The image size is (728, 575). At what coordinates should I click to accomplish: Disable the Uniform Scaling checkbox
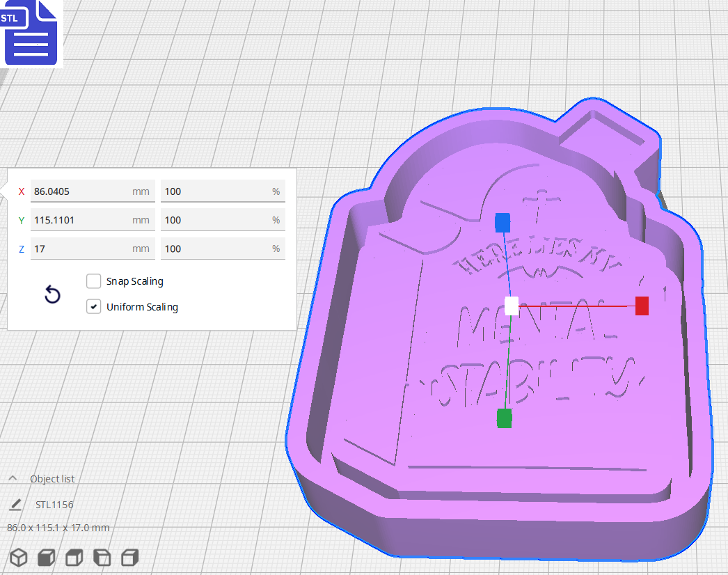point(93,306)
